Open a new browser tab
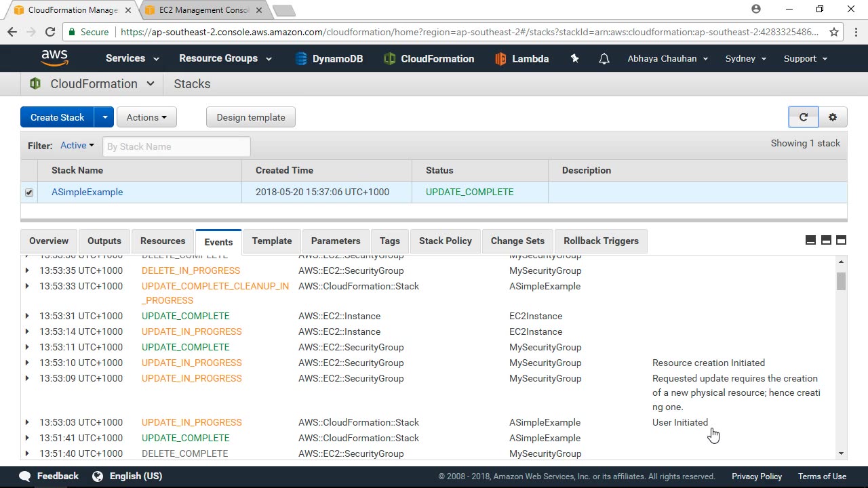 (284, 10)
